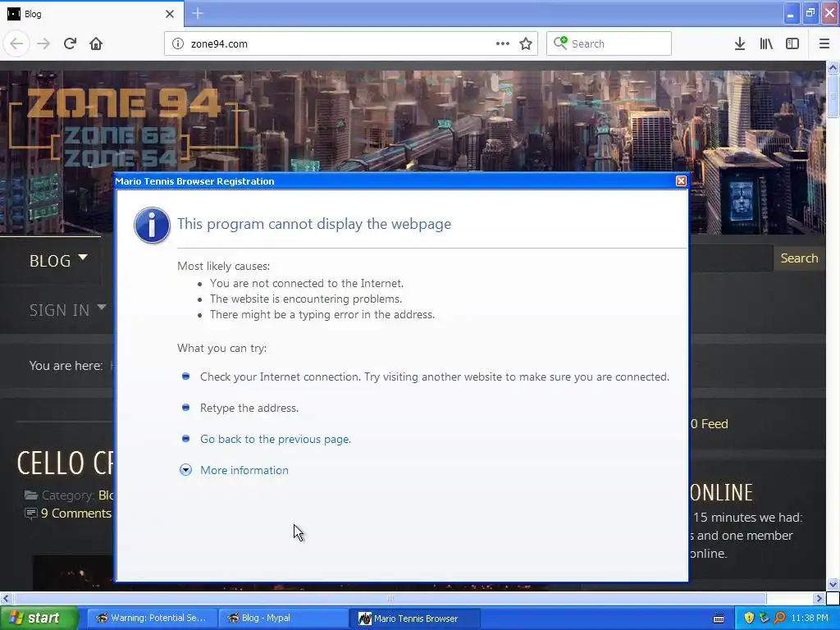This screenshot has width=840, height=630.
Task: Click the 'Retype the address.' text
Action: 249,409
